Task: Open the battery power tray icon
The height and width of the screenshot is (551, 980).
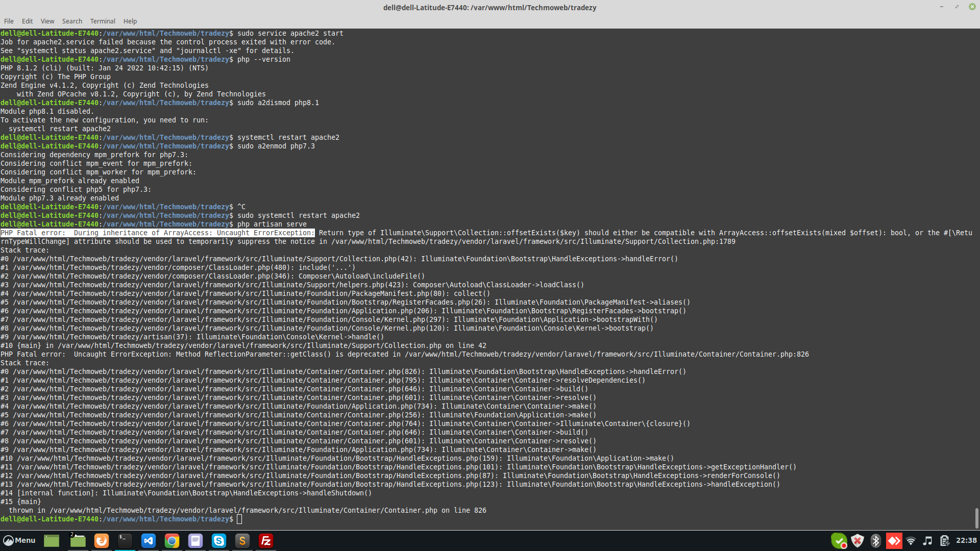Action: click(944, 541)
